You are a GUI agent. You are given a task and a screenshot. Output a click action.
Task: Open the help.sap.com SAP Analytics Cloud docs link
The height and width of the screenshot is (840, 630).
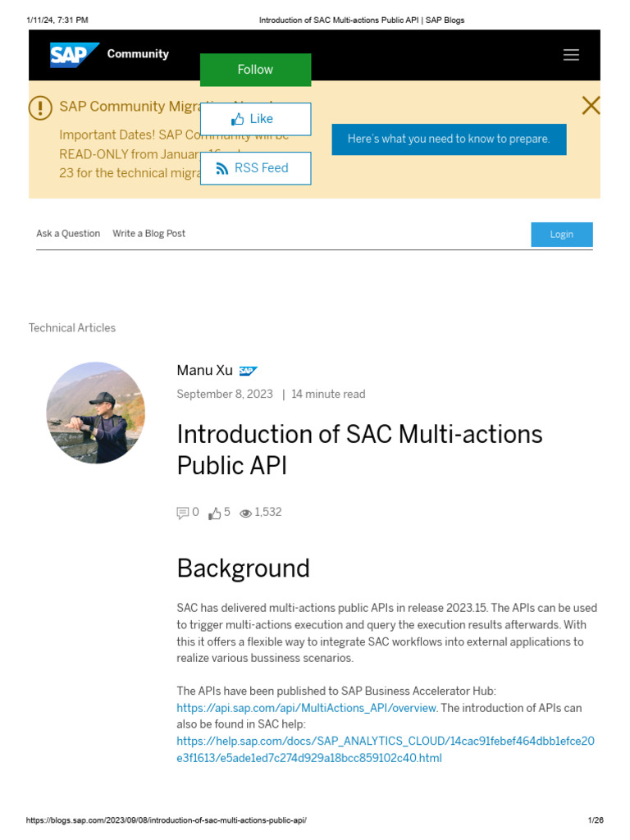pyautogui.click(x=385, y=742)
